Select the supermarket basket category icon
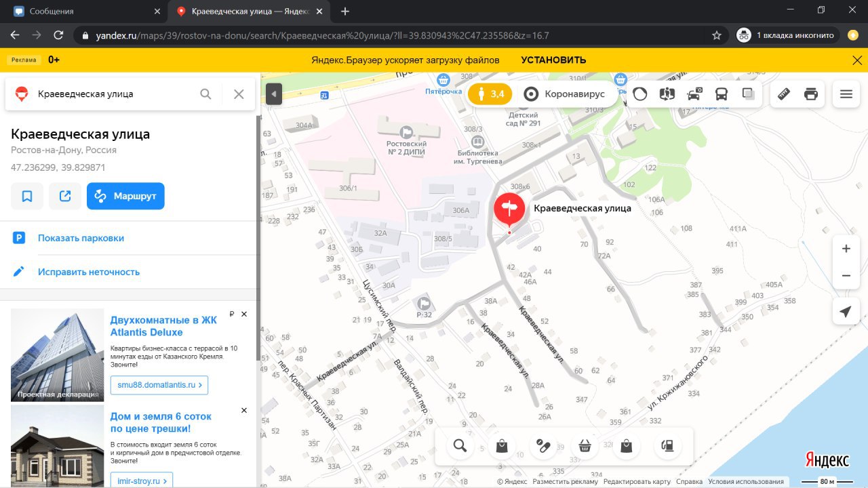The height and width of the screenshot is (488, 868). (585, 445)
